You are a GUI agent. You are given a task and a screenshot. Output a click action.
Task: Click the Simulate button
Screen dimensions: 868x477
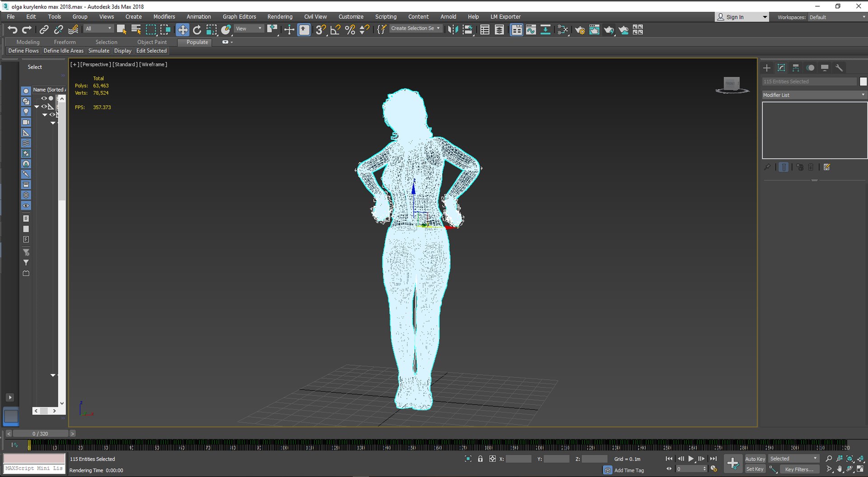[x=99, y=51]
